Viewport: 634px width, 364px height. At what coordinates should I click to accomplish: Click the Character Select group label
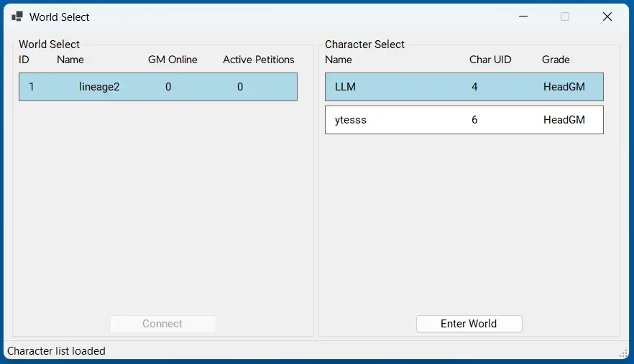coord(364,45)
